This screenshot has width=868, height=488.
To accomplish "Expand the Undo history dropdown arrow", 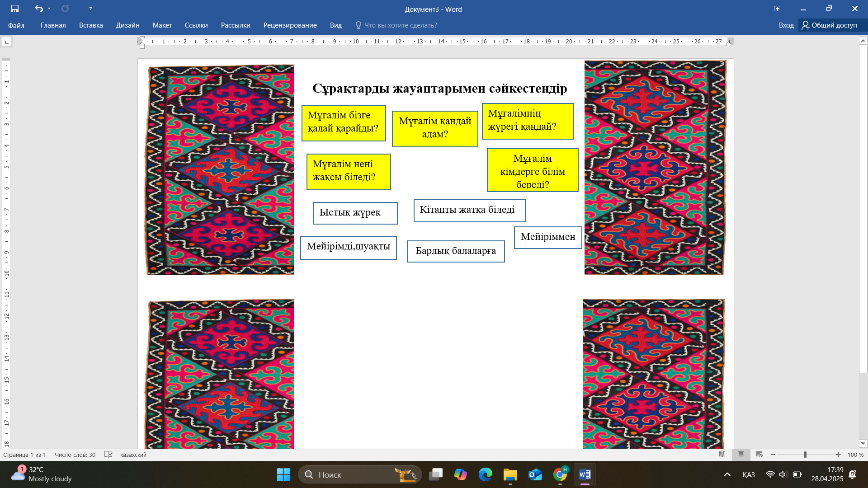I will point(49,9).
